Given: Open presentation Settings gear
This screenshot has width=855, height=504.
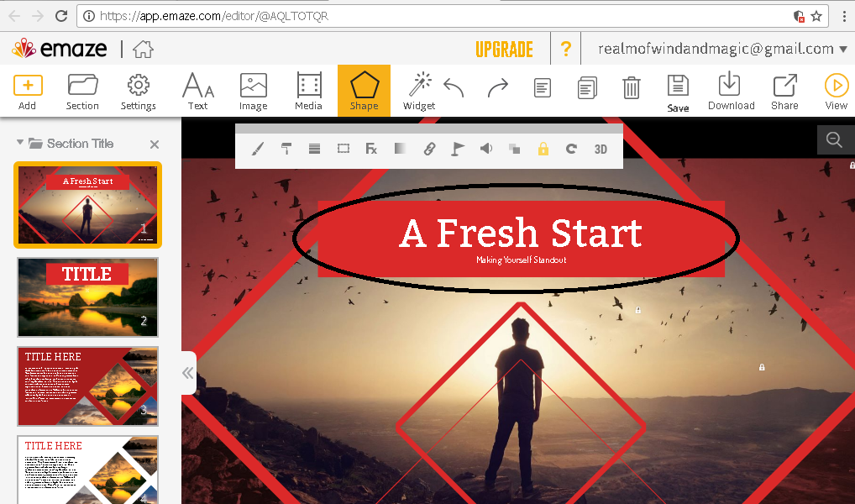Looking at the screenshot, I should pyautogui.click(x=138, y=91).
